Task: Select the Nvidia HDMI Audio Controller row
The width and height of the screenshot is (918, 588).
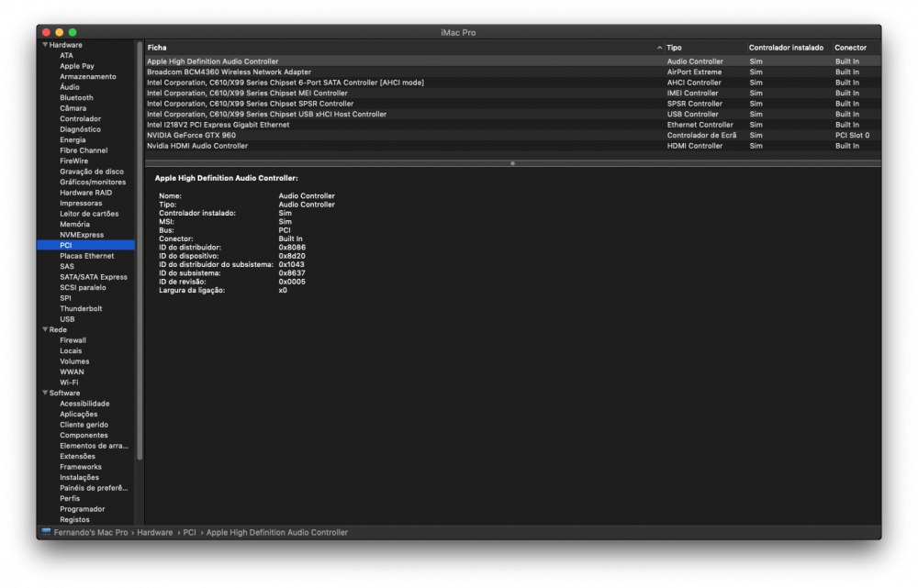Action: point(512,145)
